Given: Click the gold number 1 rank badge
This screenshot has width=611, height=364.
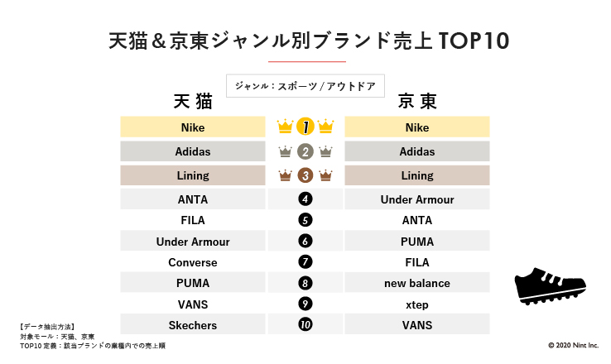Looking at the screenshot, I should [x=305, y=127].
